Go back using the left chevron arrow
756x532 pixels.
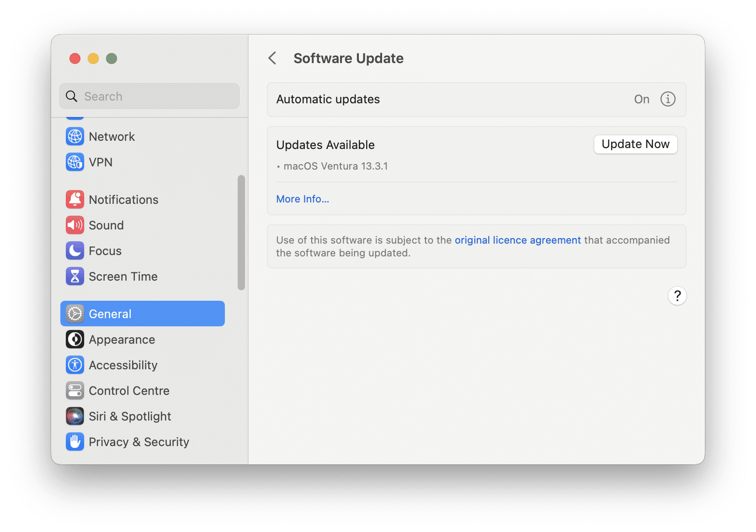272,59
